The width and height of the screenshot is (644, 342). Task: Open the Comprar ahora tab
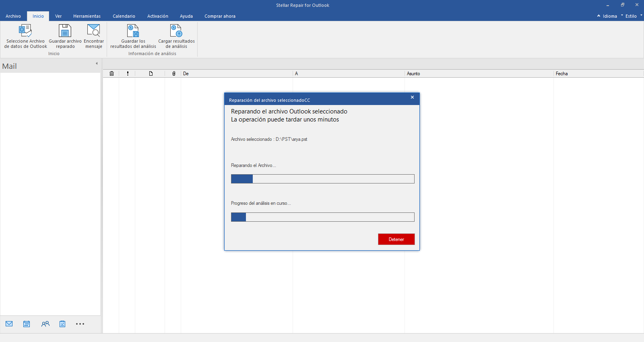tap(220, 16)
